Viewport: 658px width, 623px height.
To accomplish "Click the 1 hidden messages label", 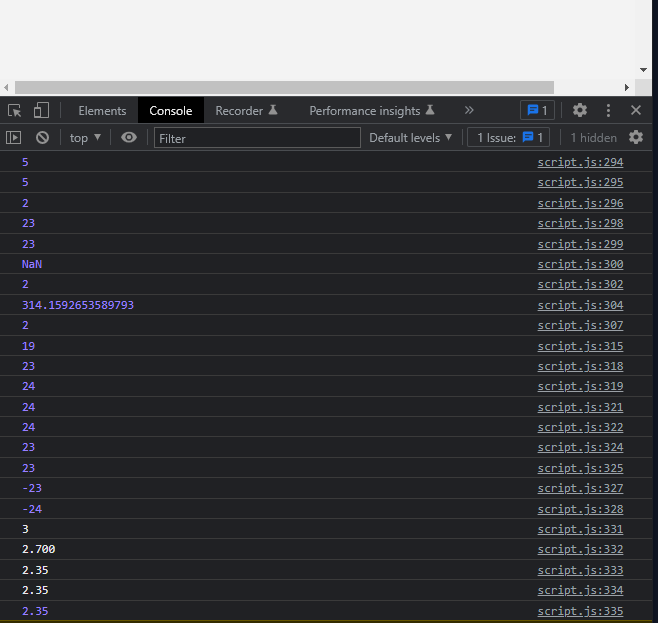I will coord(593,138).
